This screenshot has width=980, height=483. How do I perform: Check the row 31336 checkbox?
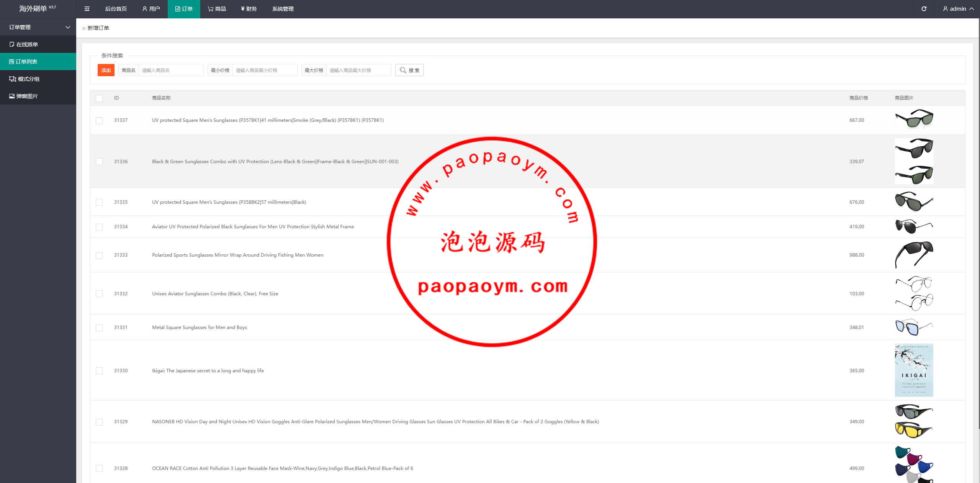pyautogui.click(x=99, y=162)
